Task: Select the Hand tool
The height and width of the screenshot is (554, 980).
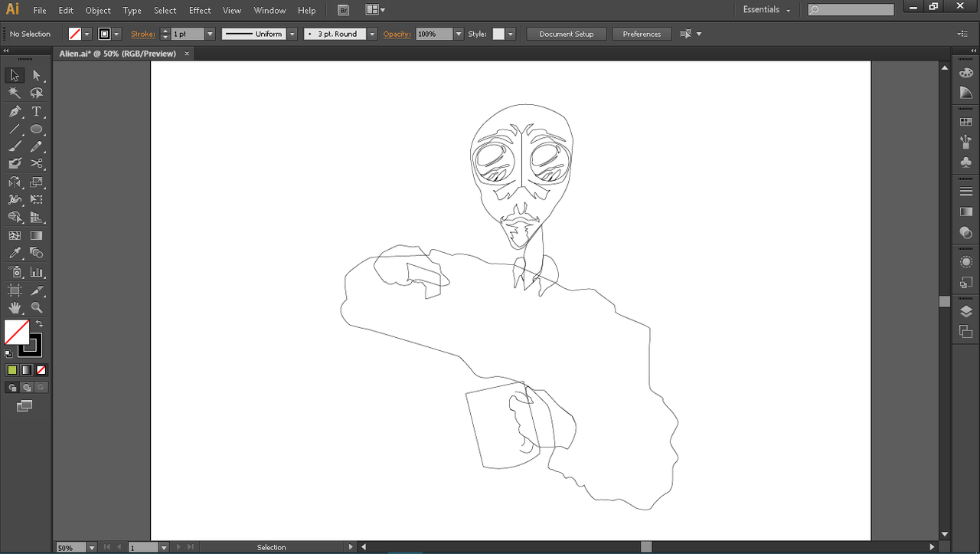Action: click(15, 308)
